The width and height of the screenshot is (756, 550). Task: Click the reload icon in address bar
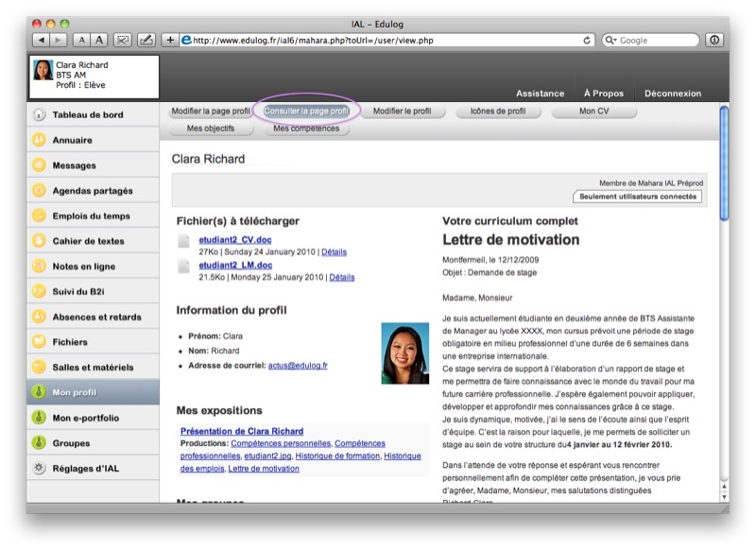(x=587, y=40)
